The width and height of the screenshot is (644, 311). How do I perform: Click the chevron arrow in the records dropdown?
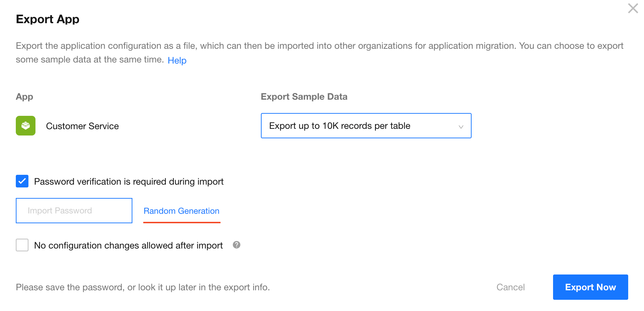461,126
